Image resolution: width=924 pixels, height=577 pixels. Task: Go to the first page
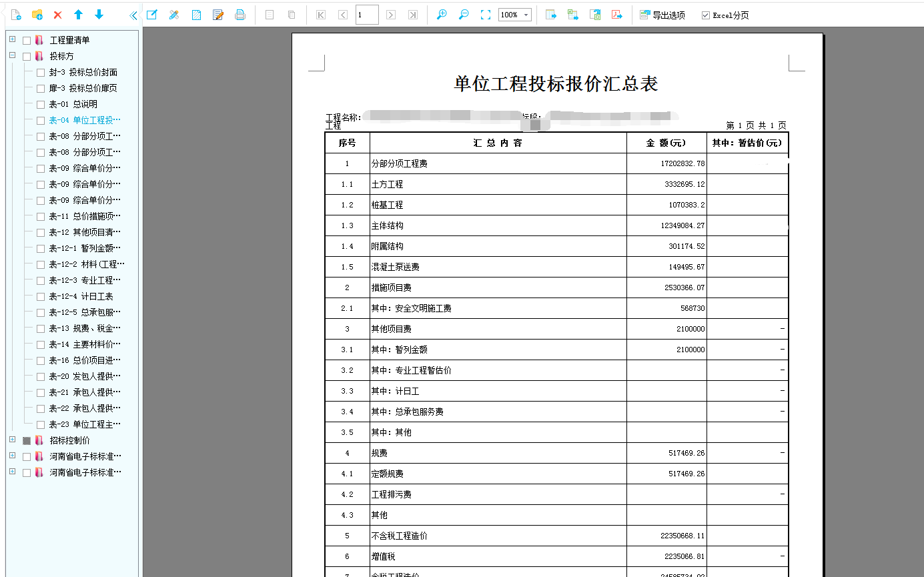(321, 15)
